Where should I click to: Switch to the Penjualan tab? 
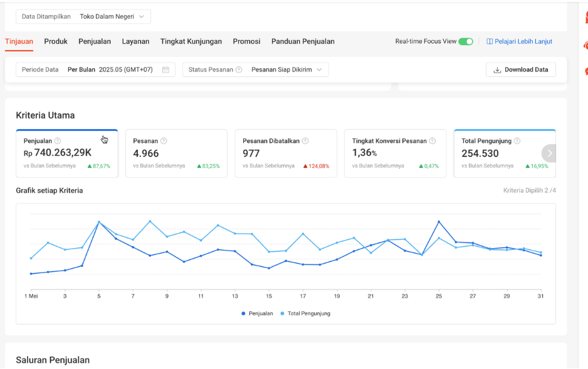[95, 41]
